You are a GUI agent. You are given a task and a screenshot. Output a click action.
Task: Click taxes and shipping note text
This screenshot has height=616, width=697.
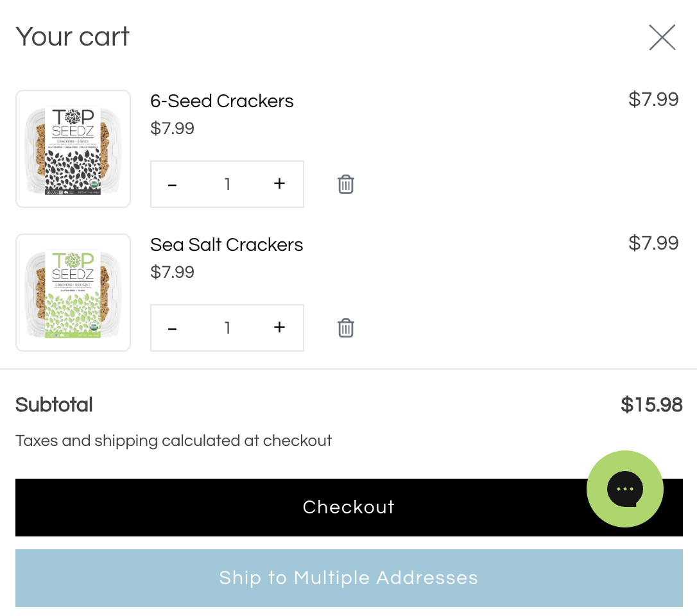(x=173, y=441)
